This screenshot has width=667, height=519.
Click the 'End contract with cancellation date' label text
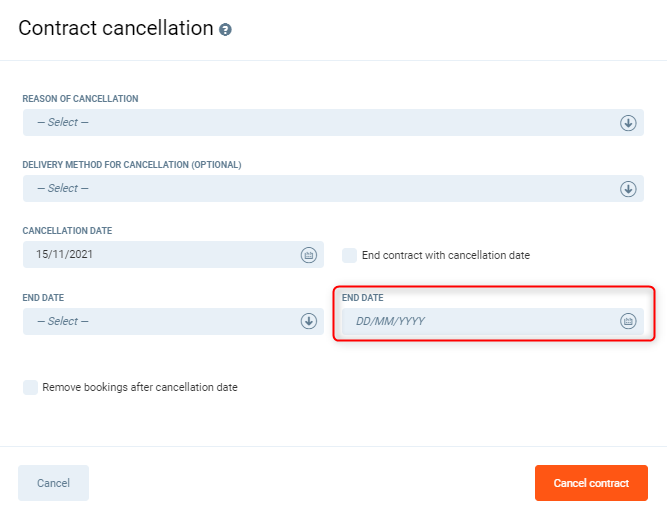446,255
